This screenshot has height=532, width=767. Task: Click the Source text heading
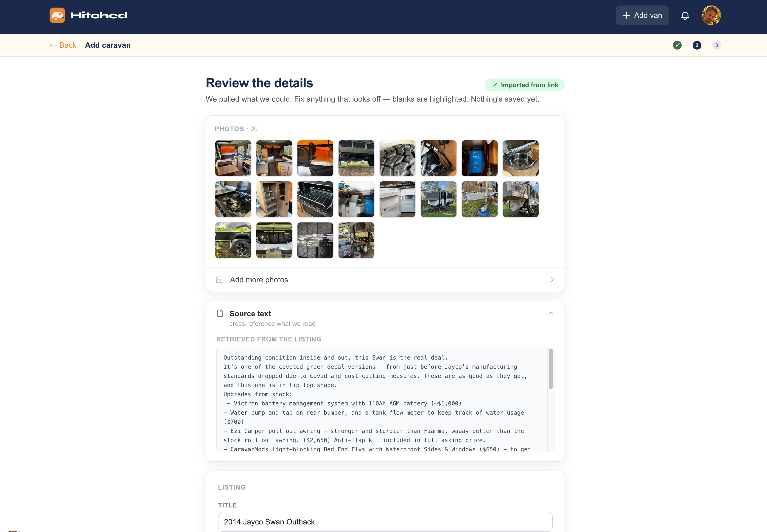(250, 314)
